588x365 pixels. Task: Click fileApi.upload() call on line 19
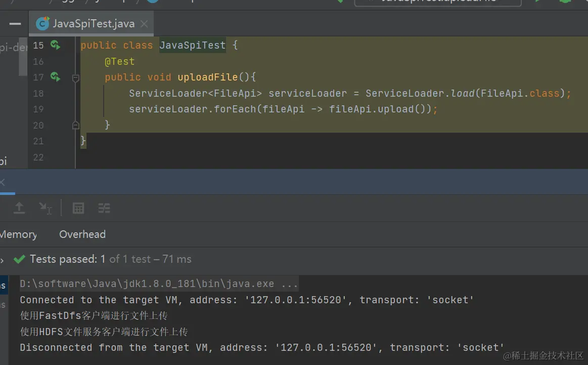click(x=377, y=109)
